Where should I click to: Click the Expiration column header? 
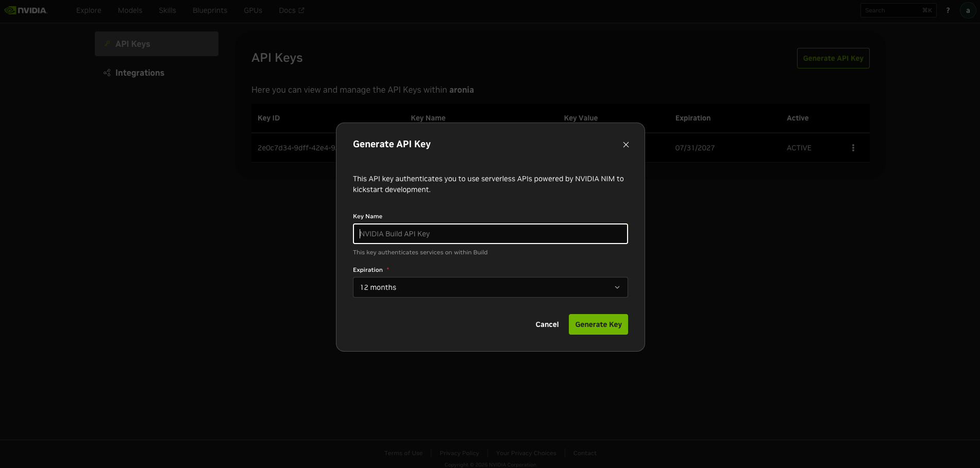click(693, 118)
